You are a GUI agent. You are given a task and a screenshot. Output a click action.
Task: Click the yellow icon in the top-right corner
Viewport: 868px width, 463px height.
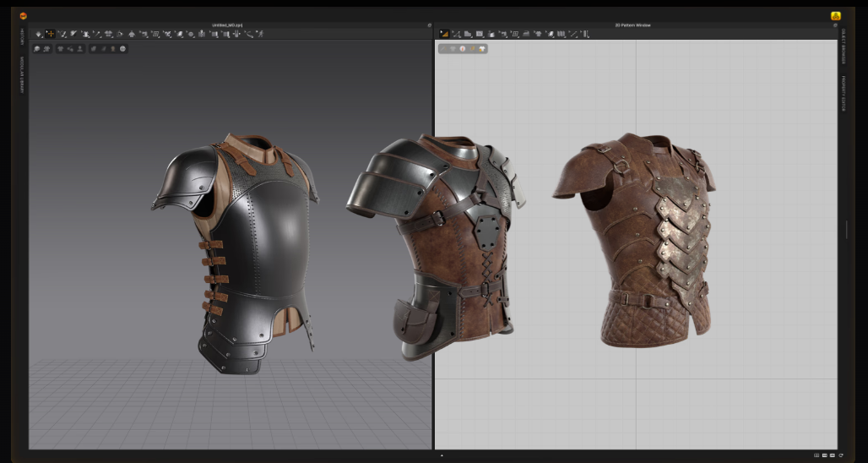[836, 15]
